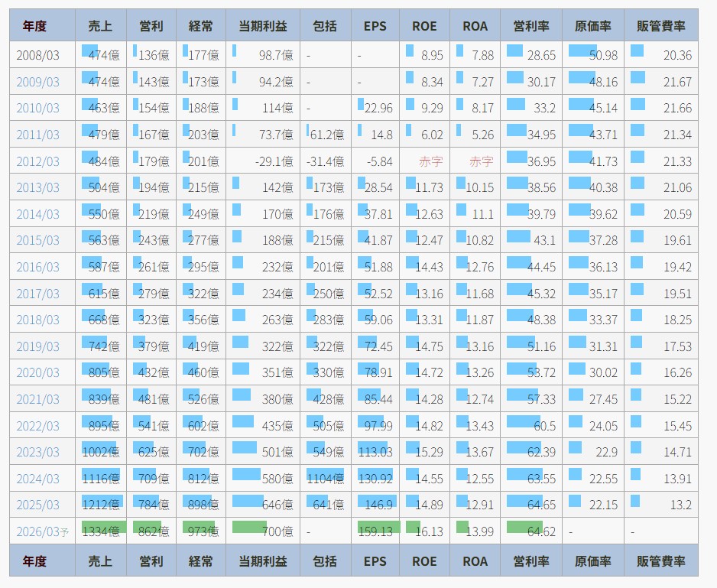
Task: Select the 赤字 ROA cell for 2012/03
Action: [x=475, y=161]
